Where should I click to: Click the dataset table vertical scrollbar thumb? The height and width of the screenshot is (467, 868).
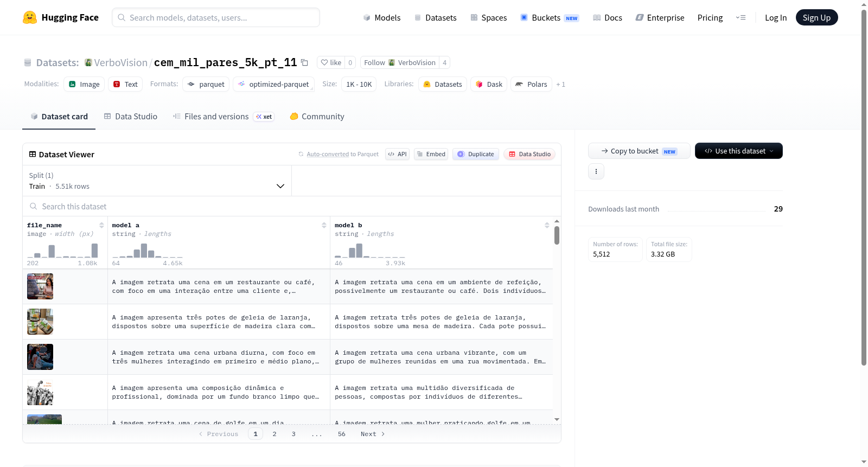[x=557, y=235]
